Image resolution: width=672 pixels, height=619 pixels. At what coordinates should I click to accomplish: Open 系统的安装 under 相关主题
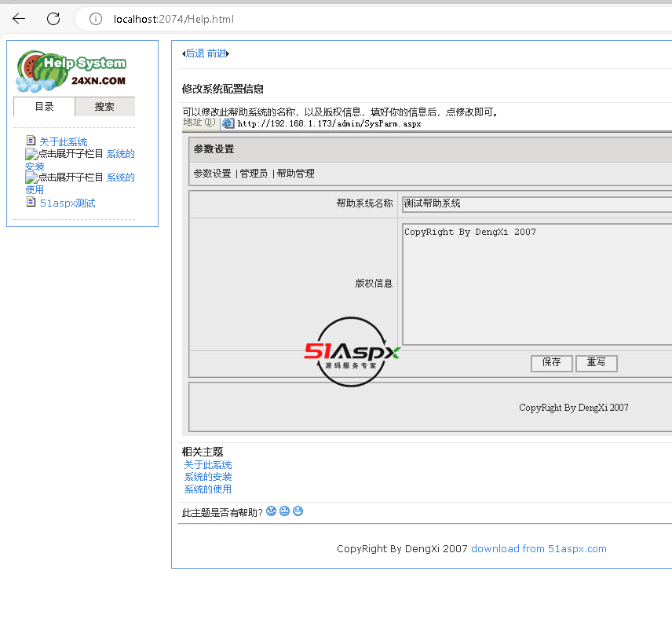208,477
